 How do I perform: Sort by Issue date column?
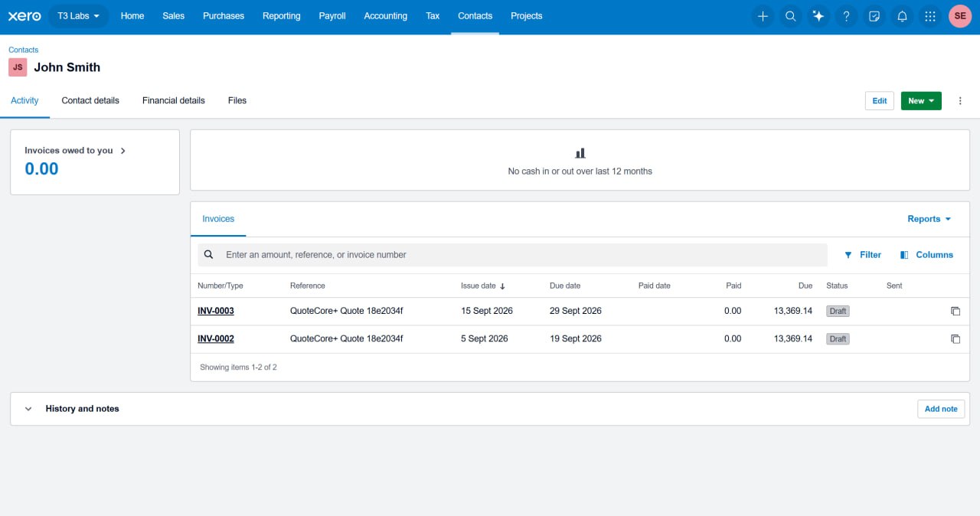[x=483, y=286]
